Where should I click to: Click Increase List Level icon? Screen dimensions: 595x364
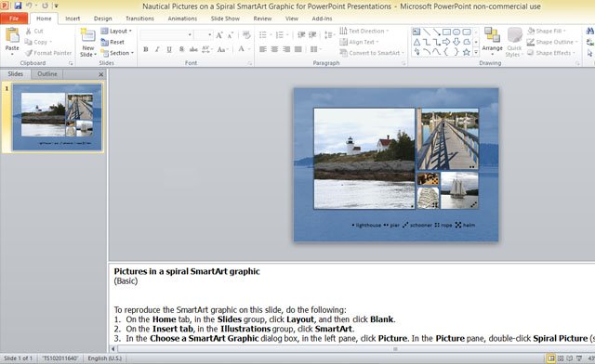coord(312,35)
